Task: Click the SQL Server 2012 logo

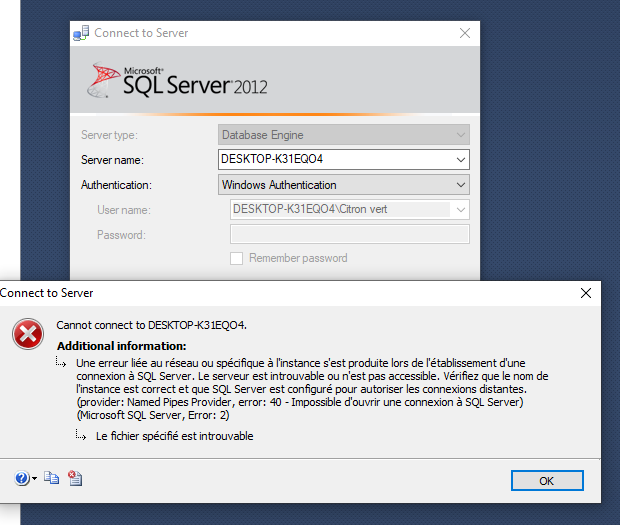Action: [x=177, y=80]
